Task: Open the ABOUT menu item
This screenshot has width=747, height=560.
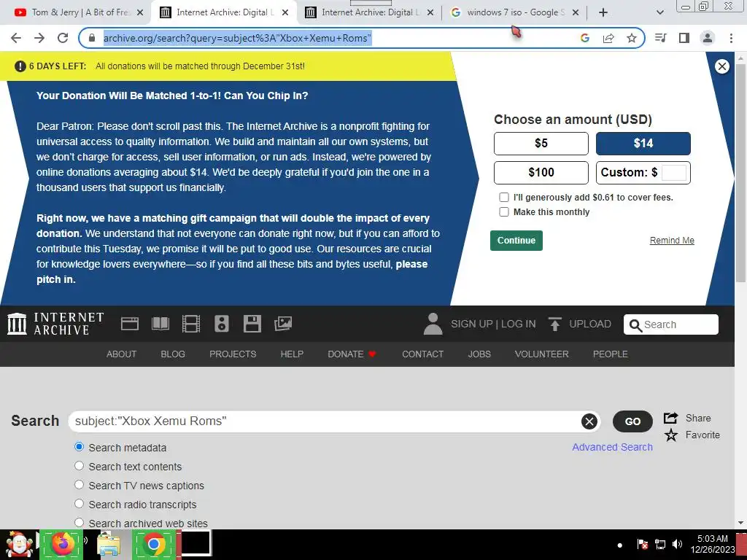Action: pyautogui.click(x=122, y=354)
